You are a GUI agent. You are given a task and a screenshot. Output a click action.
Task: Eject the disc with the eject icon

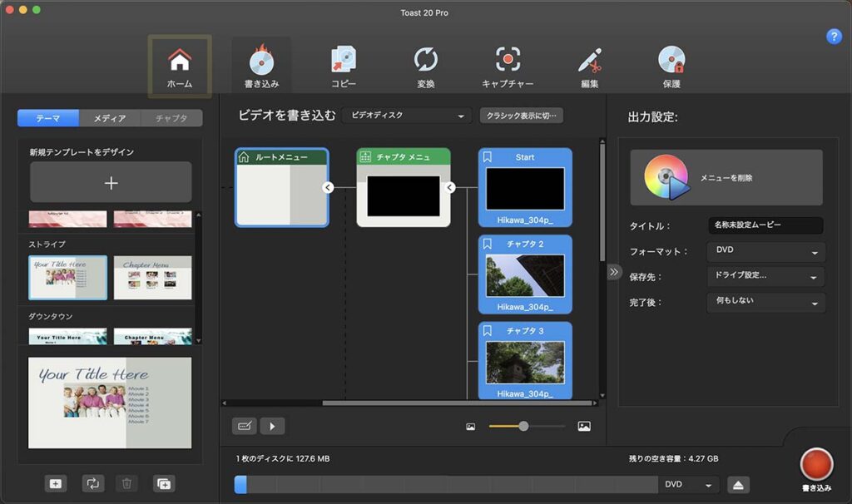click(x=739, y=485)
